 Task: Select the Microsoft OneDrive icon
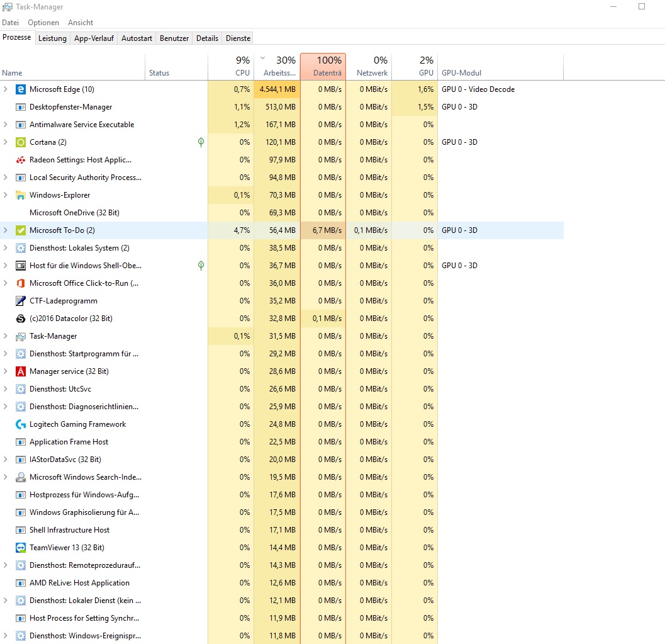20,212
